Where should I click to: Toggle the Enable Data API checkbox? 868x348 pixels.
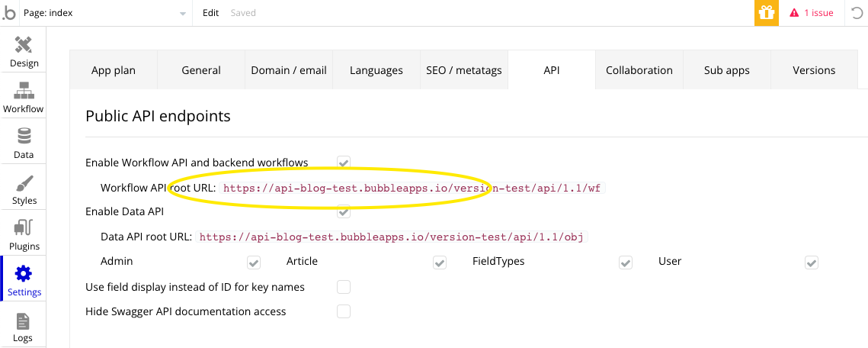click(344, 211)
